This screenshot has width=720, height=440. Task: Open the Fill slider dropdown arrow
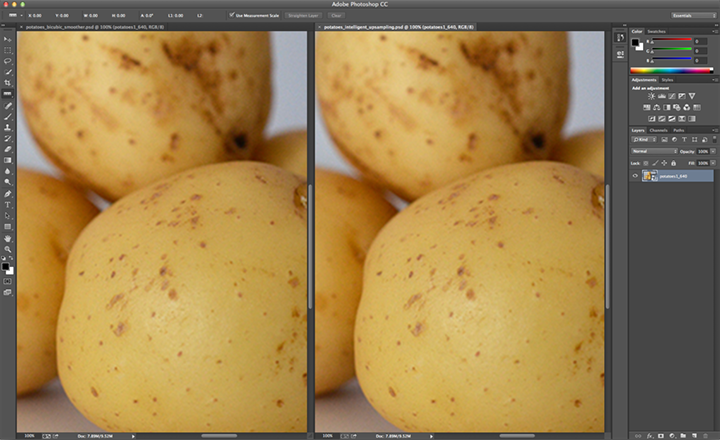[713, 163]
